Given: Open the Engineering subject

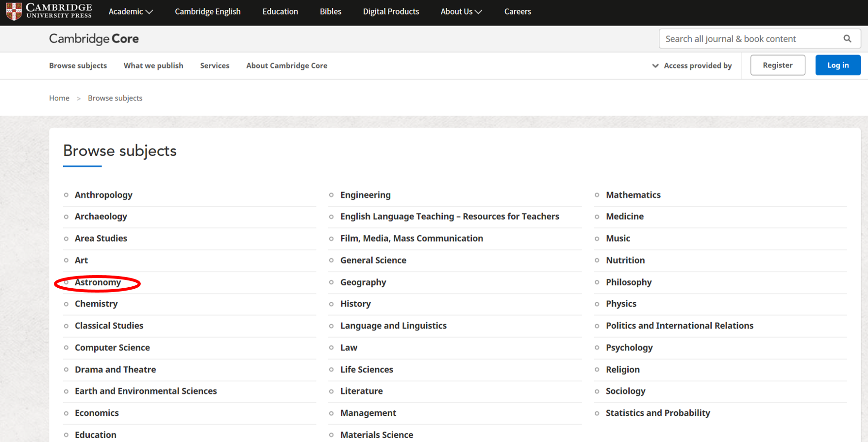Looking at the screenshot, I should click(x=366, y=195).
